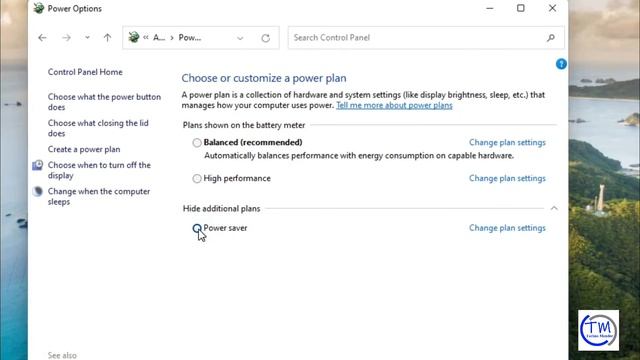Screen dimensions: 640x360
Task: Click the Power Options icon in address bar
Action: [x=133, y=37]
